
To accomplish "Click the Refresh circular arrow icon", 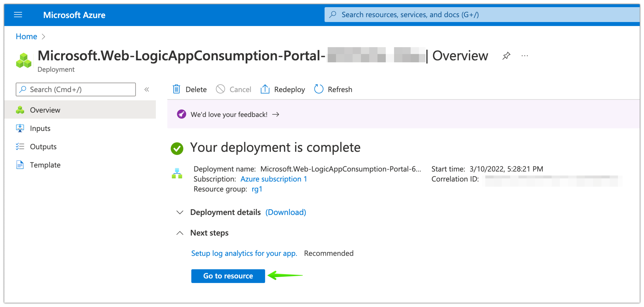I will (x=319, y=89).
